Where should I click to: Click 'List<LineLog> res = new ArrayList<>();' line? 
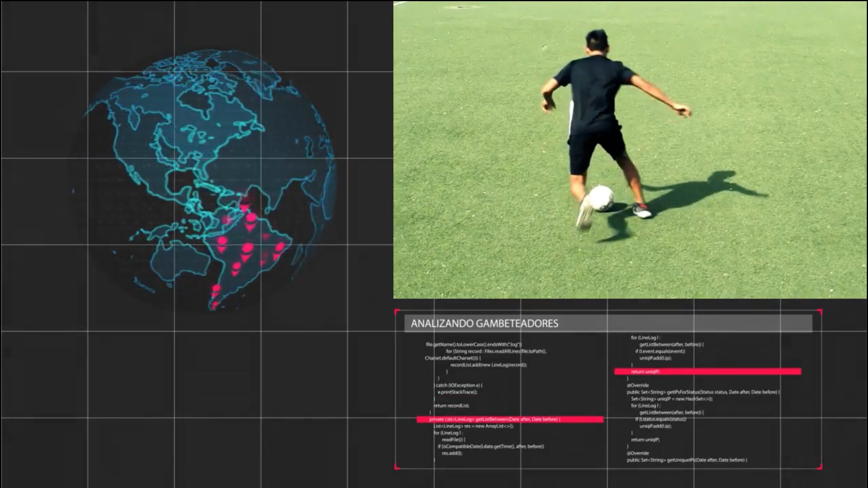tap(473, 426)
